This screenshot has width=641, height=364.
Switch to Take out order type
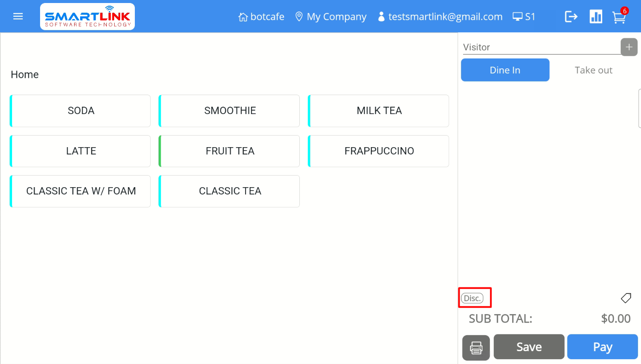click(593, 70)
